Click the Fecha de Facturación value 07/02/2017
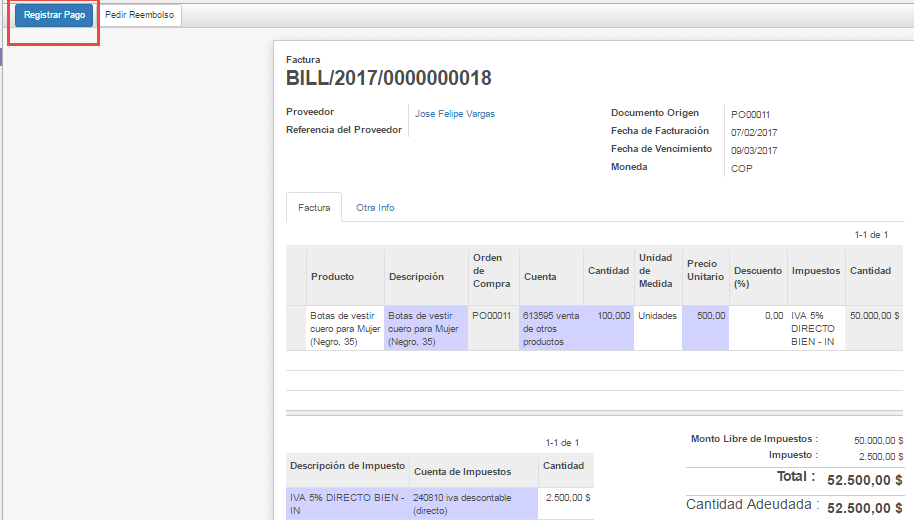This screenshot has width=914, height=520. [754, 133]
